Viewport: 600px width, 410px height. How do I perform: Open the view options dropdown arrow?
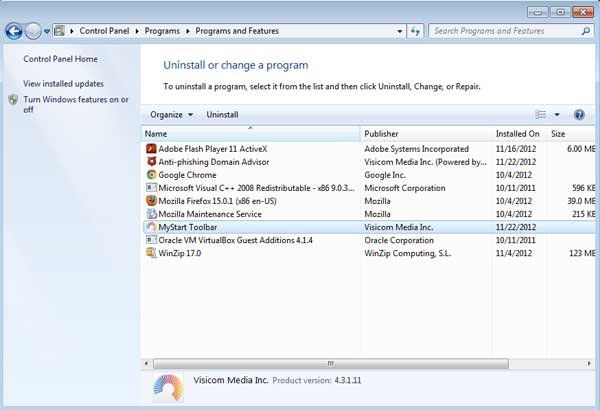click(x=557, y=114)
